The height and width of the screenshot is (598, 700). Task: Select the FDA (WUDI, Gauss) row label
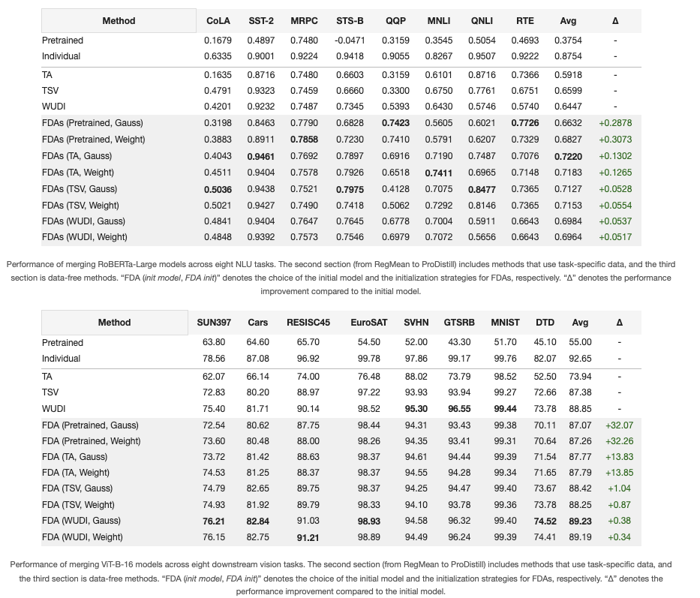tap(81, 521)
